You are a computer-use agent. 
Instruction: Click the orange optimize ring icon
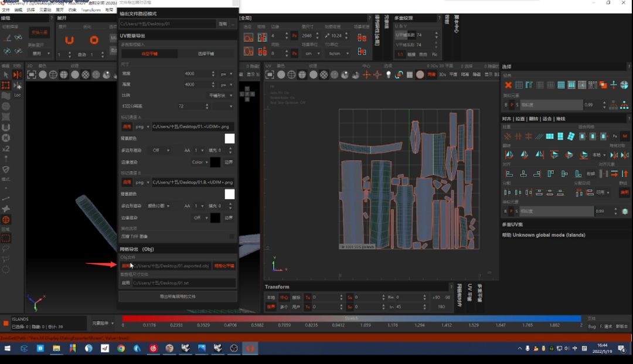click(94, 40)
